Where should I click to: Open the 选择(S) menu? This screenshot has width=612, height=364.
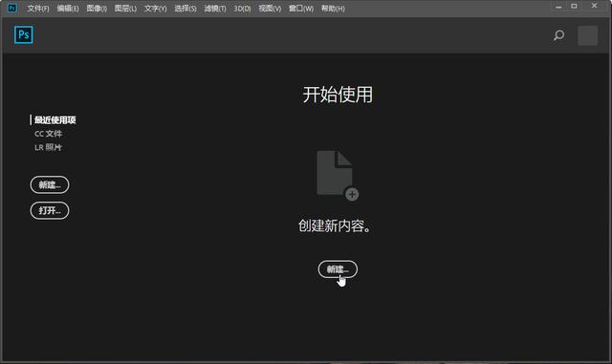click(185, 9)
